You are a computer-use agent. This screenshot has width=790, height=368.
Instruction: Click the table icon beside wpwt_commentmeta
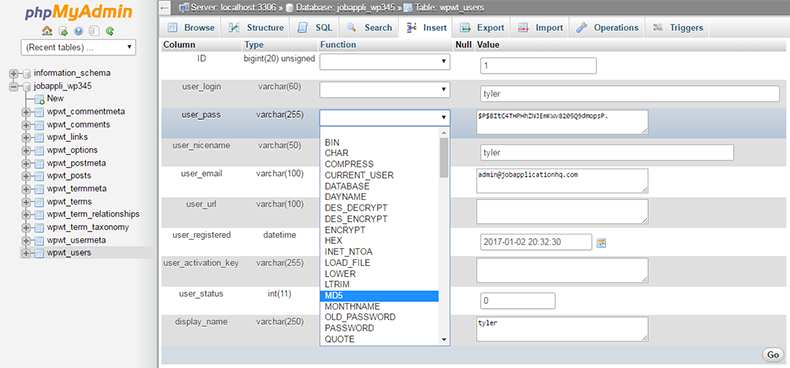tap(39, 112)
